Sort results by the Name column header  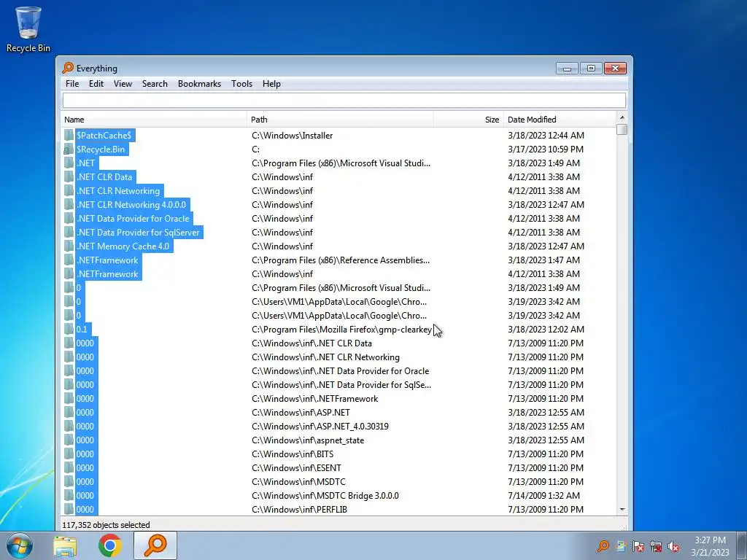point(154,120)
